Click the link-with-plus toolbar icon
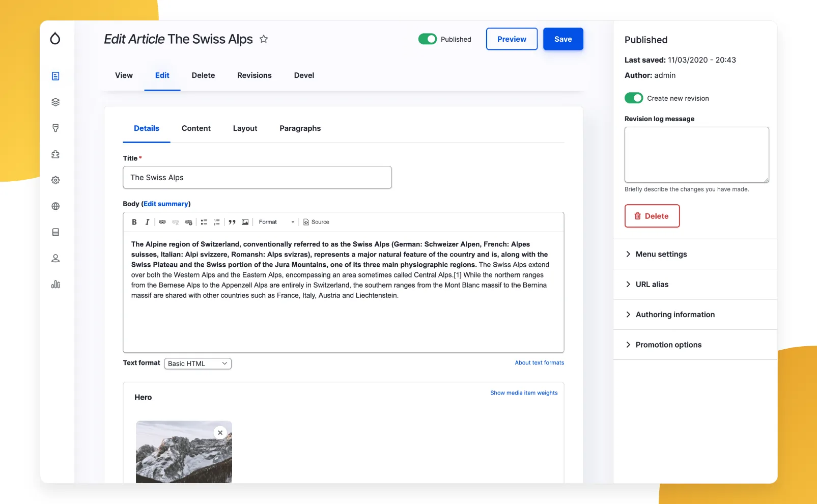 (x=189, y=222)
